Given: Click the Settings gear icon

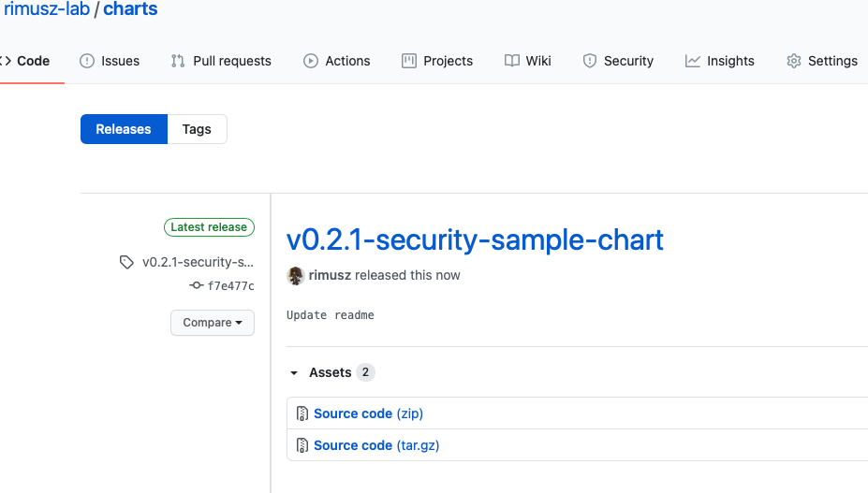Looking at the screenshot, I should (x=794, y=61).
